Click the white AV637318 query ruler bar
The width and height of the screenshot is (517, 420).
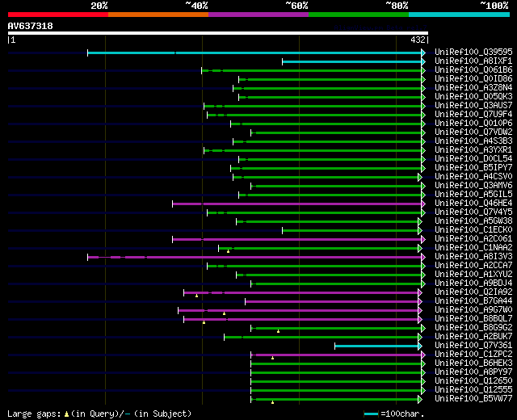coord(218,33)
